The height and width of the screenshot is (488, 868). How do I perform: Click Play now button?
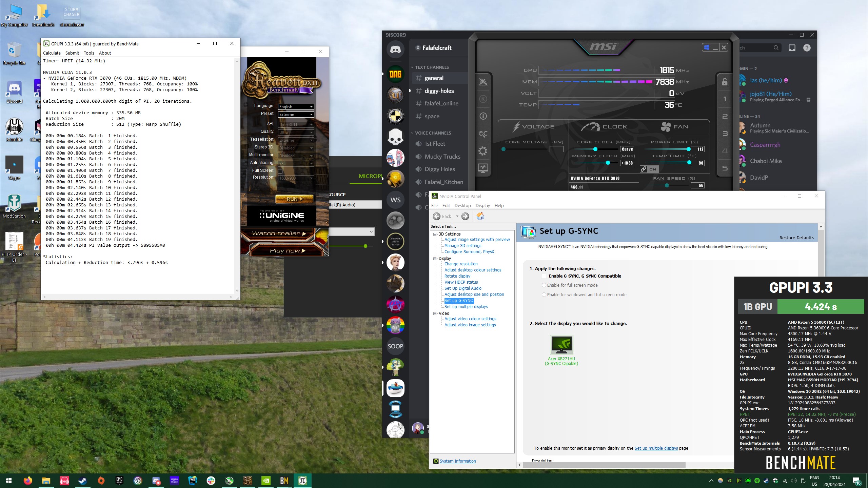coord(288,250)
